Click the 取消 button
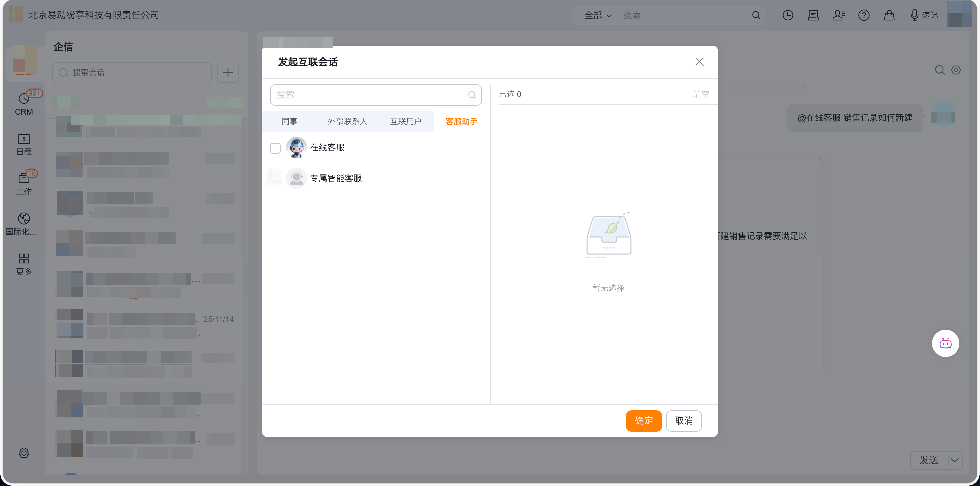 (x=683, y=421)
